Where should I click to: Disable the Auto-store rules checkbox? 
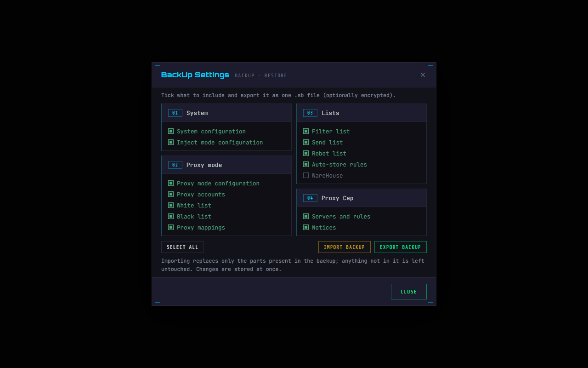tap(306, 164)
